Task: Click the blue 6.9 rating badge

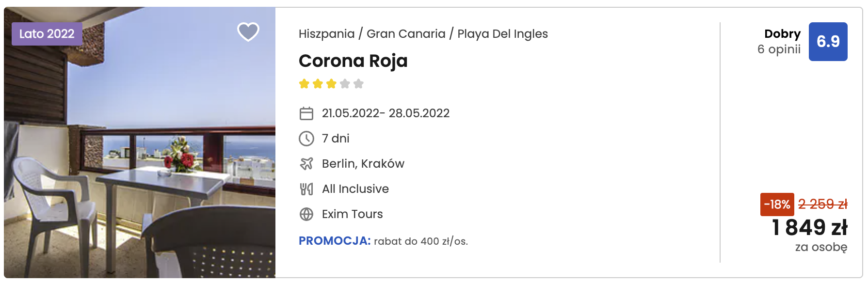Action: pyautogui.click(x=828, y=42)
